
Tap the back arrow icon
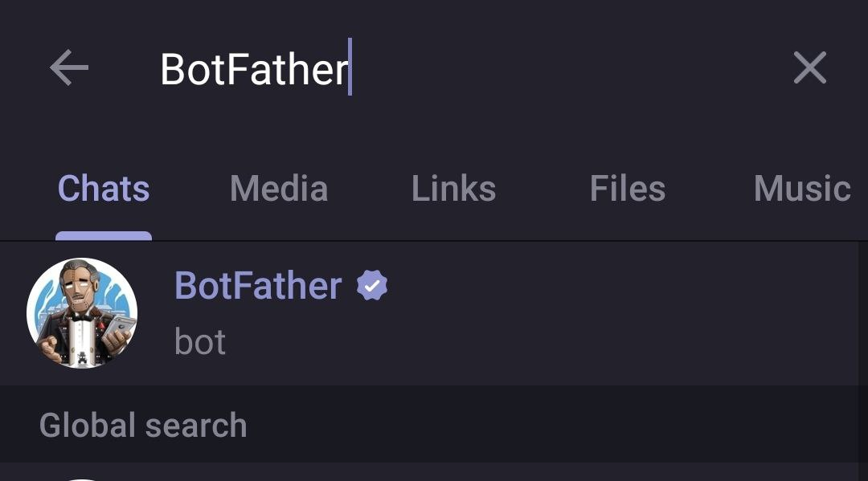(69, 68)
